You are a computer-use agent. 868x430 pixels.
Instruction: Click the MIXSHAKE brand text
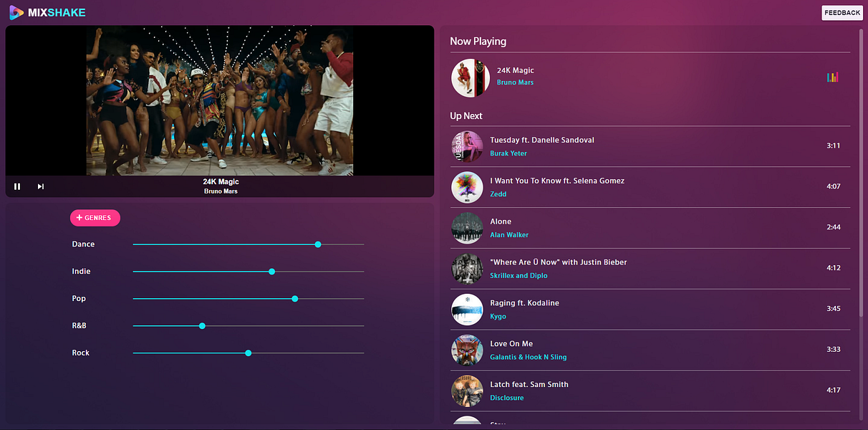tap(57, 13)
